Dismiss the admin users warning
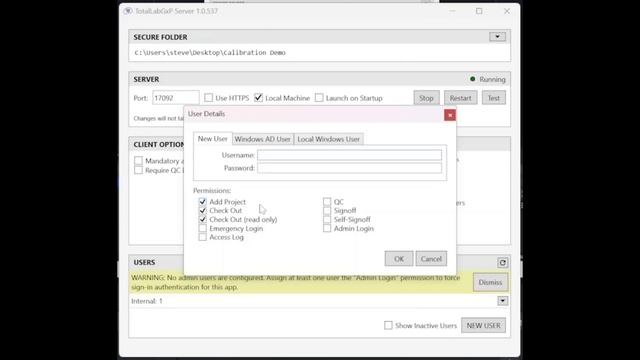Viewport: 640px width, 360px height. coord(490,282)
